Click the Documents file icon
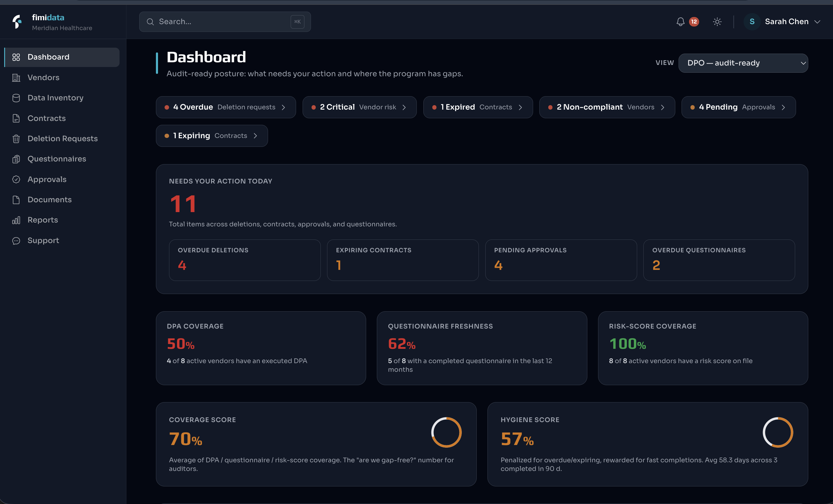This screenshot has width=833, height=504. pos(16,200)
